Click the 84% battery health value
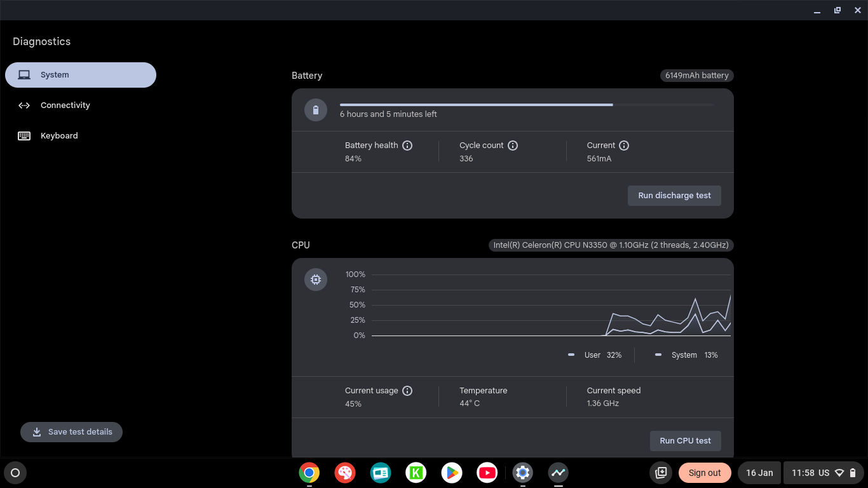Screen dimensions: 868x488 (353, 159)
